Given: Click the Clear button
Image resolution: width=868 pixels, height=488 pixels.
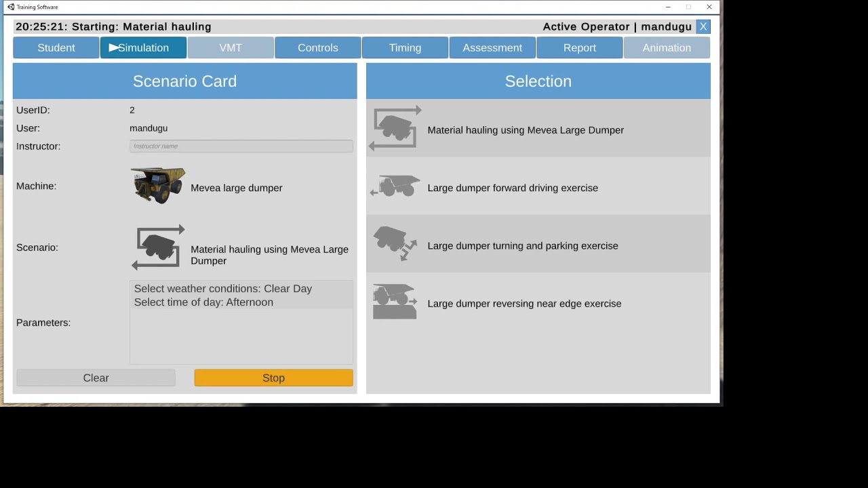Looking at the screenshot, I should point(96,378).
